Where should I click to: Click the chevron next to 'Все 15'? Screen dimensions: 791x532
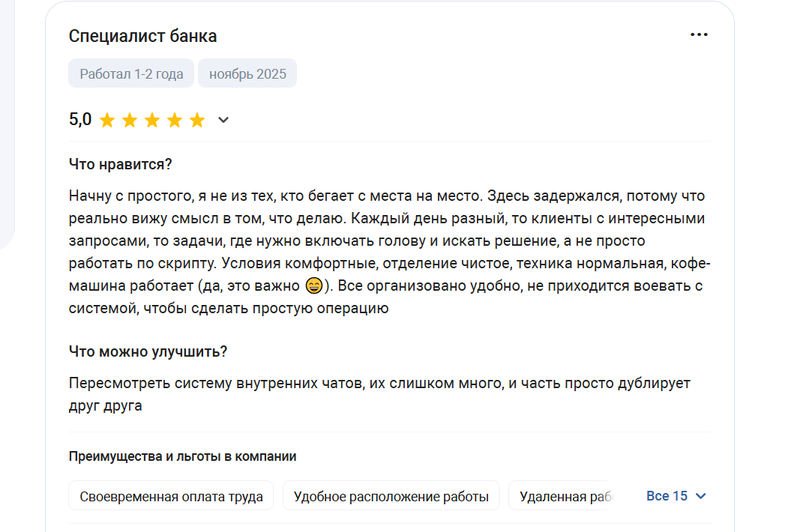[x=701, y=496]
